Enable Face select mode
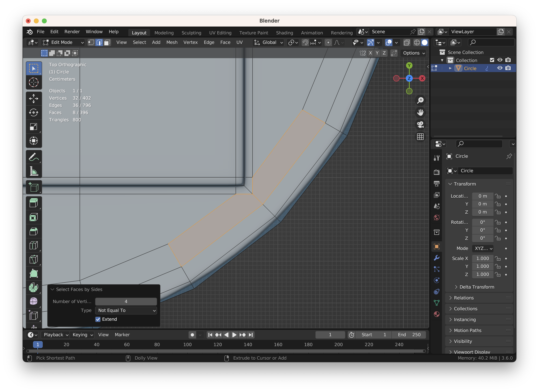The image size is (539, 392). [x=107, y=42]
